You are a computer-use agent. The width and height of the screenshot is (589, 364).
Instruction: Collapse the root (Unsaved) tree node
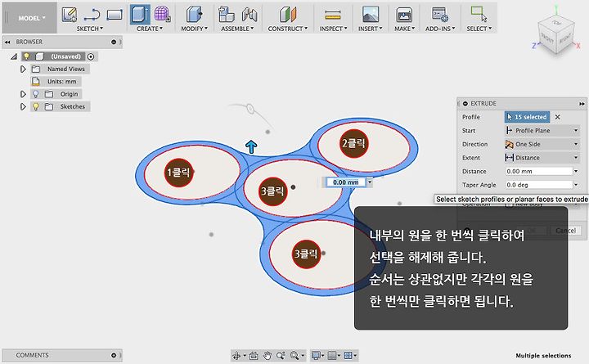click(x=14, y=56)
